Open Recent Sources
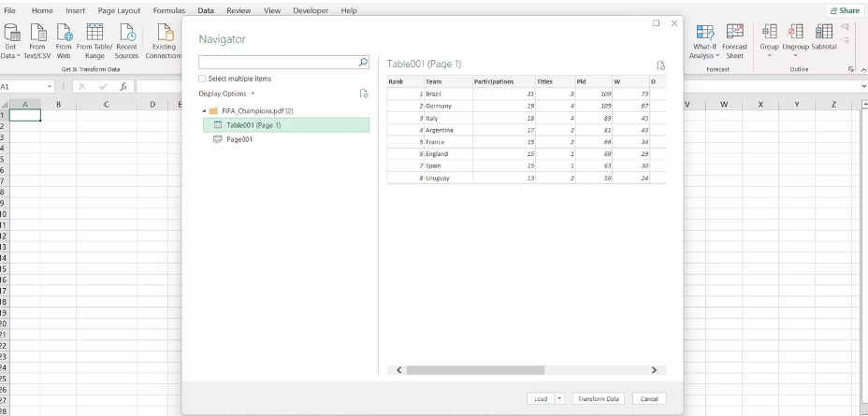Viewport: 868px width, 416px height. click(127, 41)
